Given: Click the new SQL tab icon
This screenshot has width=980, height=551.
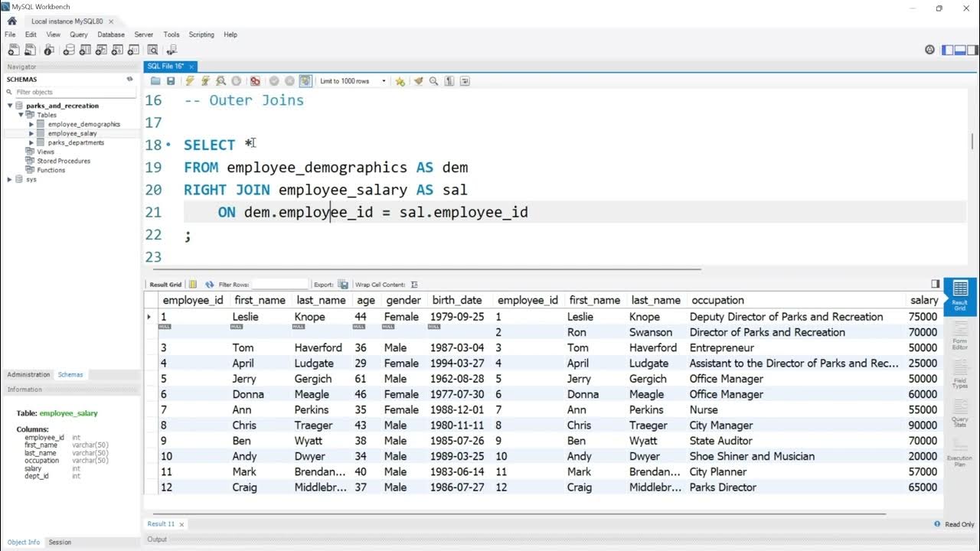Looking at the screenshot, I should pyautogui.click(x=14, y=50).
